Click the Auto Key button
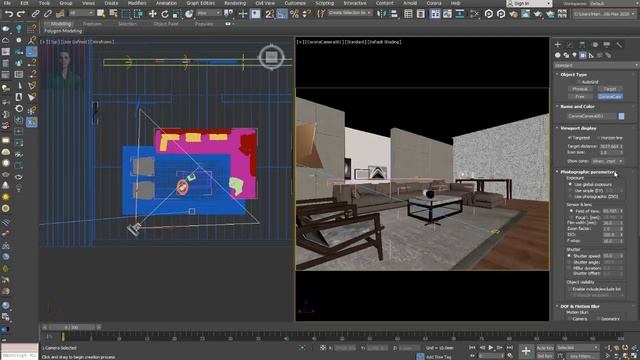This screenshot has height=360, width=640. (545, 348)
